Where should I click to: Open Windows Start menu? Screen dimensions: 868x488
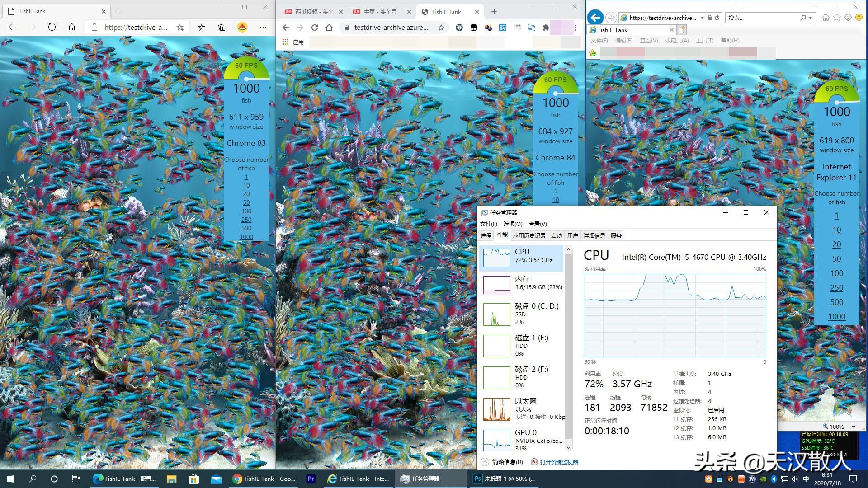tap(11, 479)
